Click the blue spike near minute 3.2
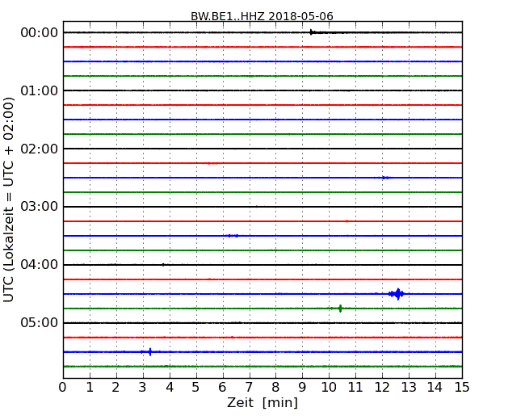Image resolution: width=525 pixels, height=420 pixels. pos(149,351)
